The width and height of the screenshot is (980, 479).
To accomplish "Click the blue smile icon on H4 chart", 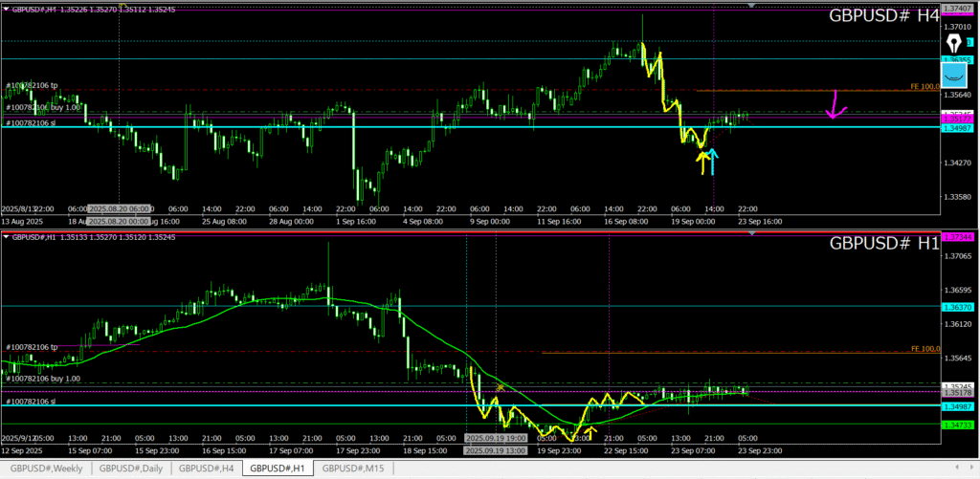I will pyautogui.click(x=954, y=75).
